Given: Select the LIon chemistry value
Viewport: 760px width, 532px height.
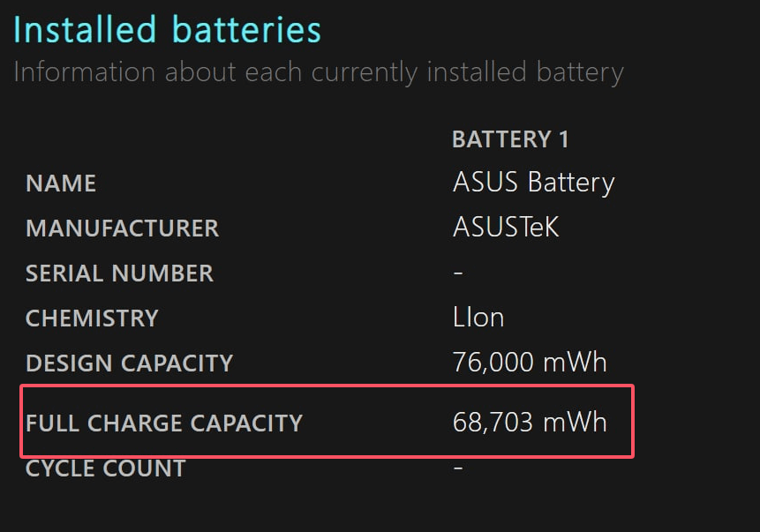Looking at the screenshot, I should [x=478, y=318].
